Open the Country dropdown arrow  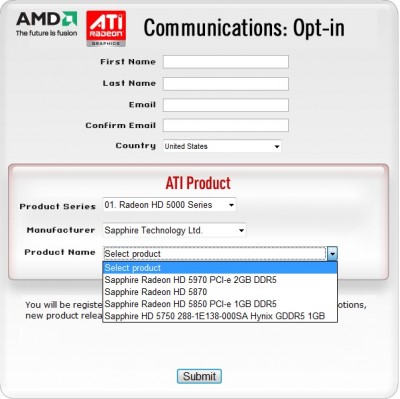point(277,146)
